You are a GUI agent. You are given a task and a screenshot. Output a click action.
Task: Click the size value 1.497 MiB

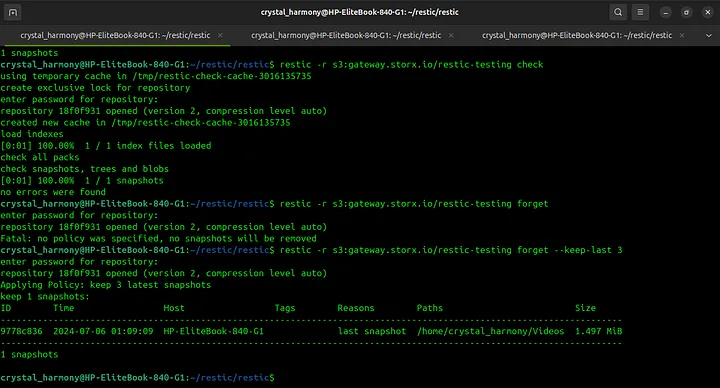pos(599,331)
